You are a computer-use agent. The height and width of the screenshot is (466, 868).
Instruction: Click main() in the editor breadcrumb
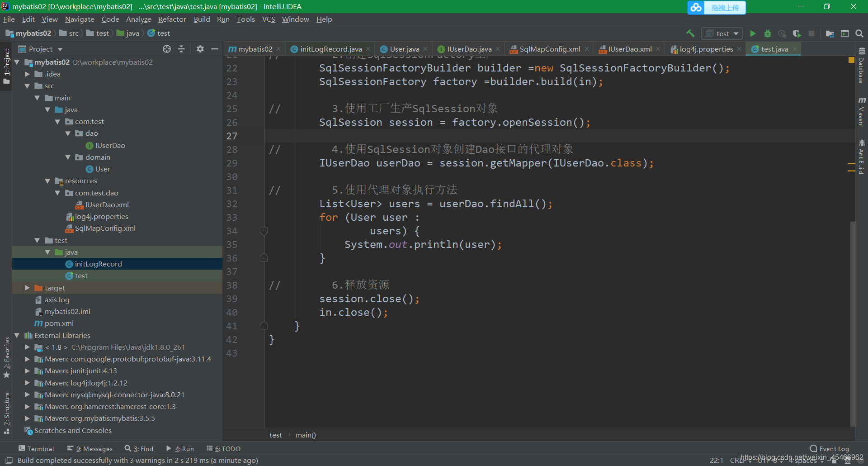306,435
